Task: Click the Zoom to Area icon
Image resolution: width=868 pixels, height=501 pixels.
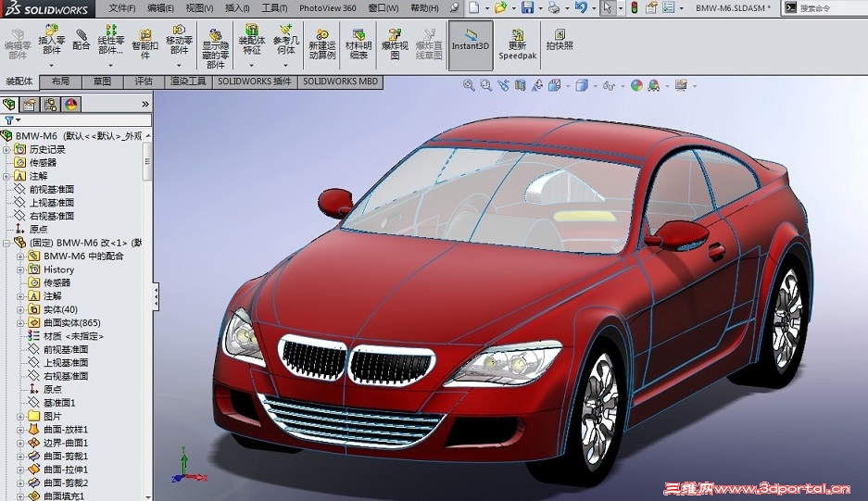Action: pos(486,86)
